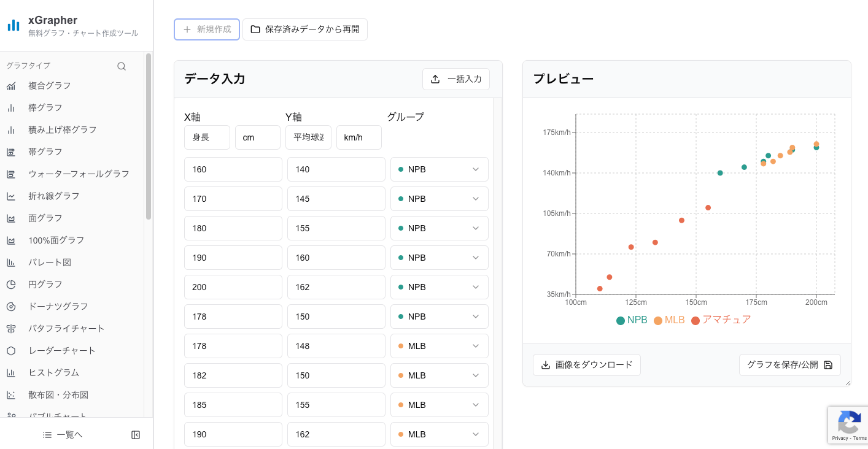Click 画像をダウンロード to download the image
Image resolution: width=868 pixels, height=449 pixels.
tap(586, 364)
